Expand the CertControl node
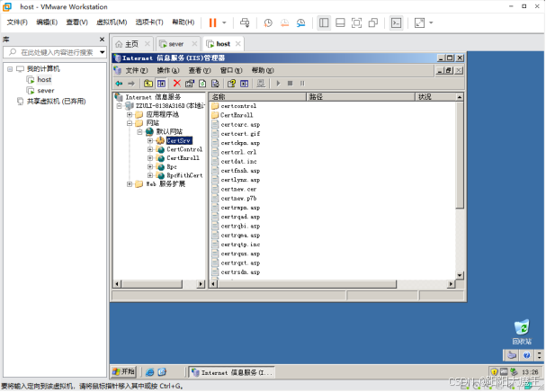Viewport: 546px width, 392px height. (x=150, y=149)
